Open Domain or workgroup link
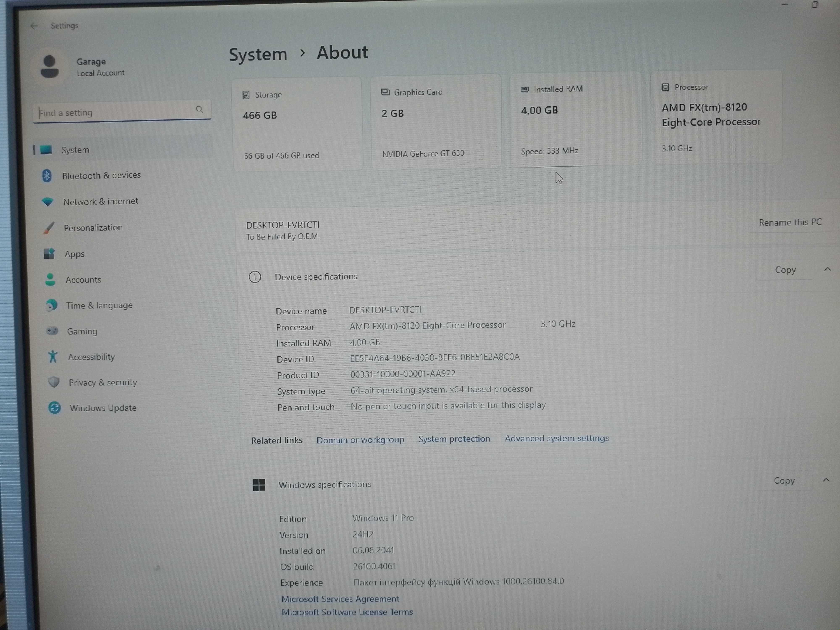 coord(360,440)
